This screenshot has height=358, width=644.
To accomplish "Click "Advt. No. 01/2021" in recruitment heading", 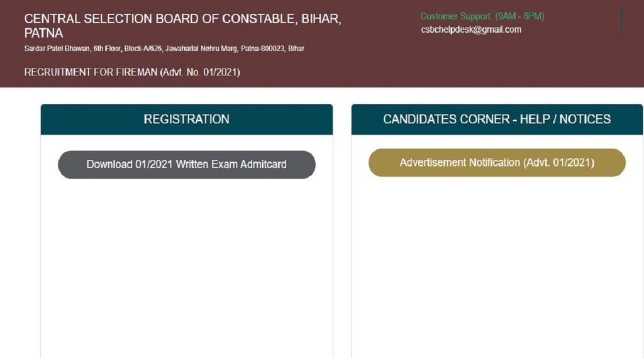I will coord(200,72).
